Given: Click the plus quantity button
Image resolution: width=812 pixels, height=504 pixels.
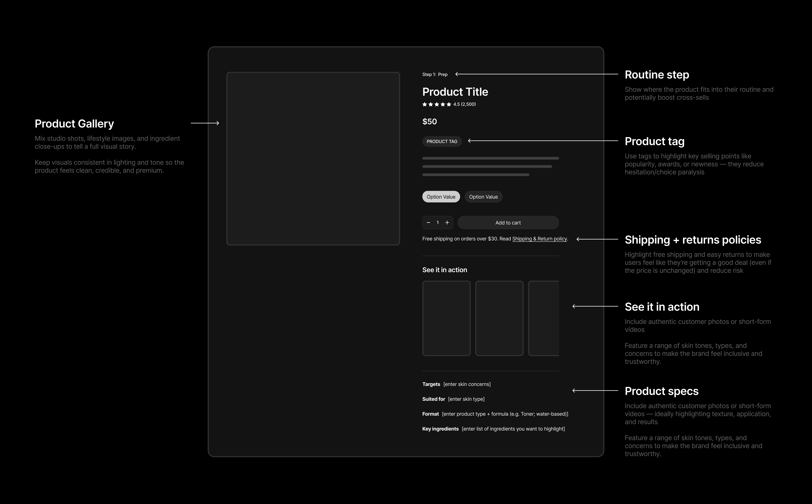Looking at the screenshot, I should (x=447, y=223).
